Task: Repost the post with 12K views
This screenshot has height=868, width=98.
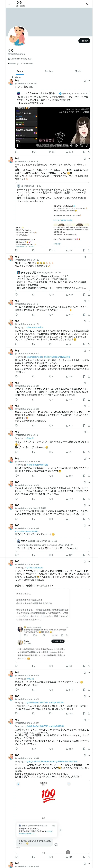Action: [x=33, y=250]
